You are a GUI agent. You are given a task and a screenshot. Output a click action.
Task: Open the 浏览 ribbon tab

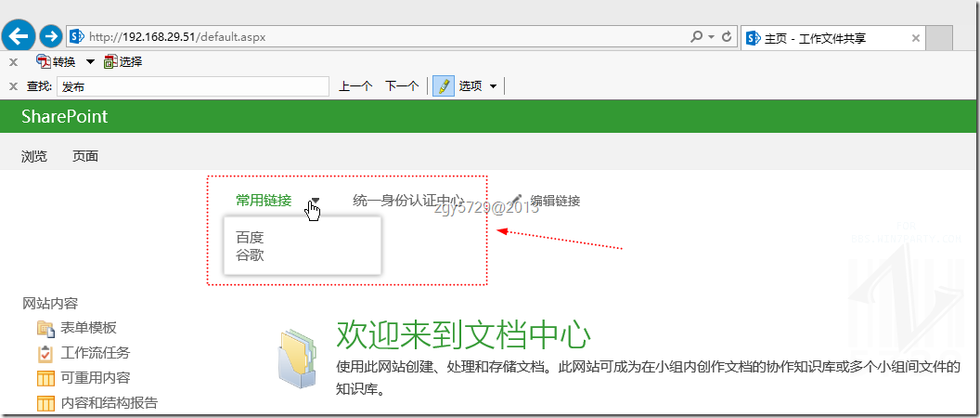tap(34, 156)
